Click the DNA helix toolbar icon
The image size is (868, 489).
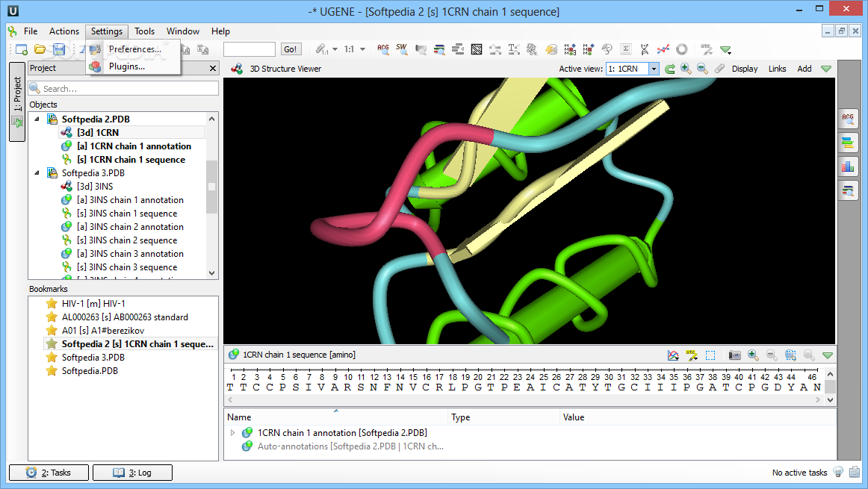(645, 49)
